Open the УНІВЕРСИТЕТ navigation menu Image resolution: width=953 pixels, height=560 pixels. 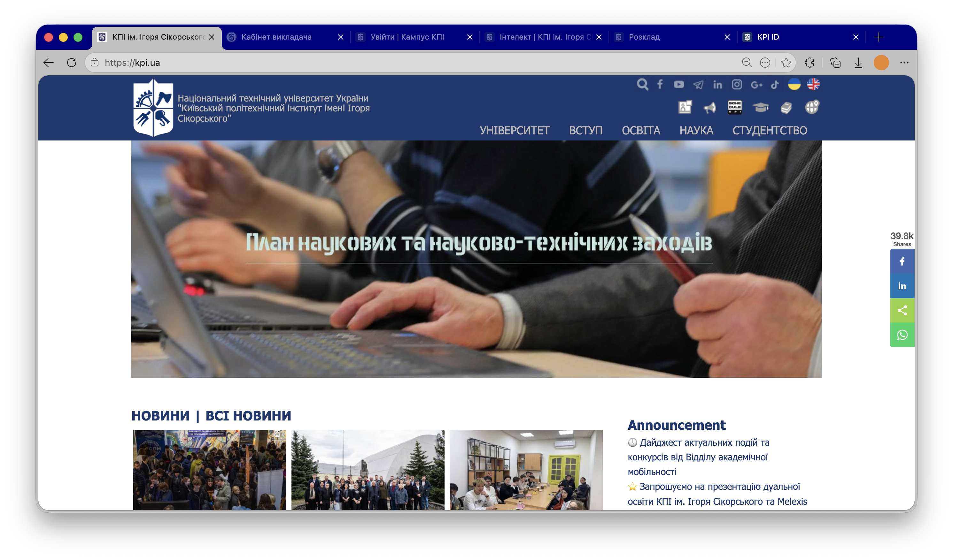click(x=515, y=130)
